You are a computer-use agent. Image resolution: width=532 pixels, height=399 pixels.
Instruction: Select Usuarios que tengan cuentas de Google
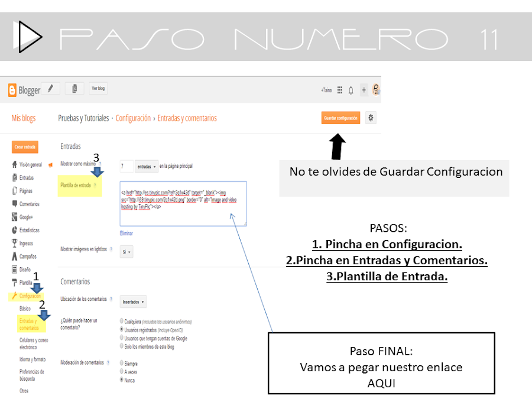[121, 338]
